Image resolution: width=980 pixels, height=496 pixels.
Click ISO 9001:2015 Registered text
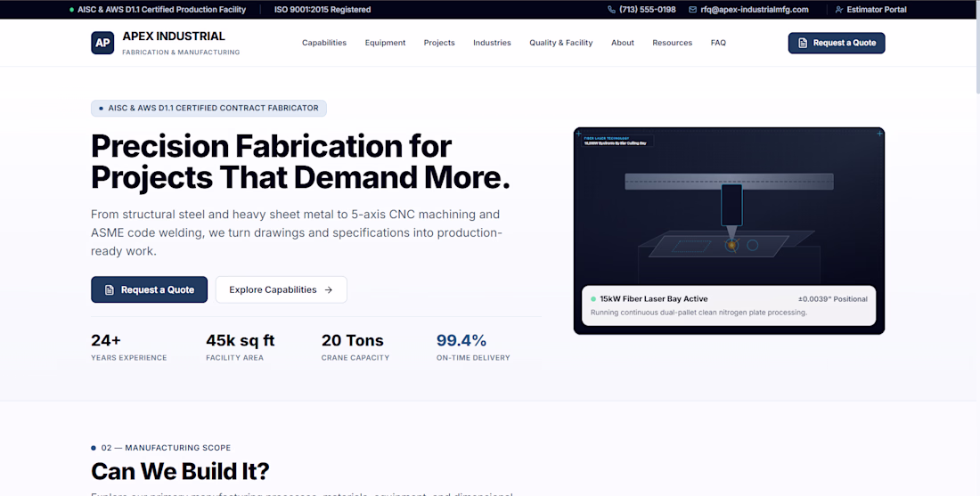point(323,10)
